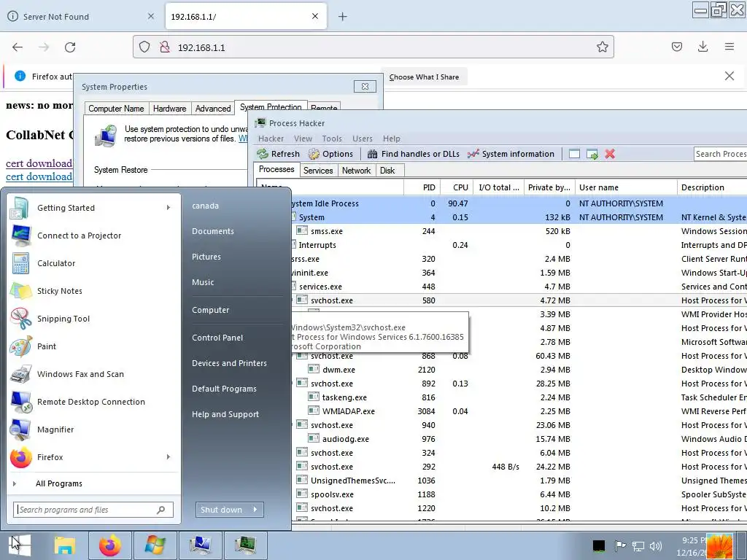Open the Firefox hamburger menu
The height and width of the screenshot is (560, 747).
coord(729,47)
